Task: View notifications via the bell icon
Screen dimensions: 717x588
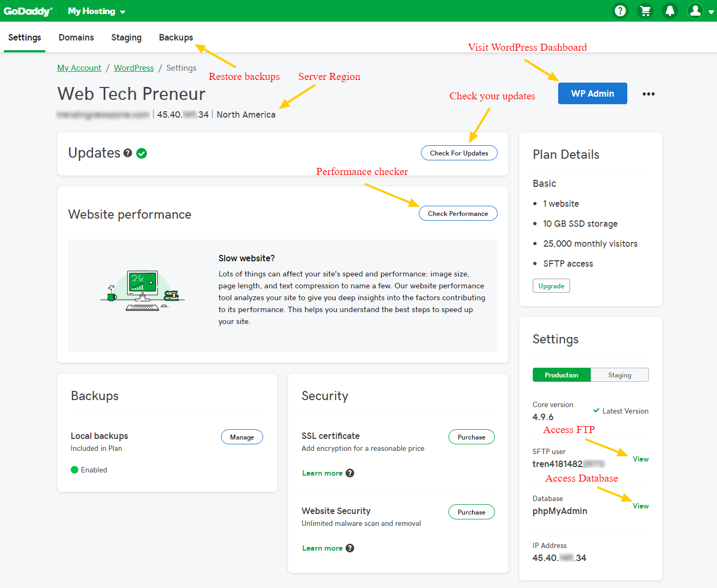Action: point(670,10)
